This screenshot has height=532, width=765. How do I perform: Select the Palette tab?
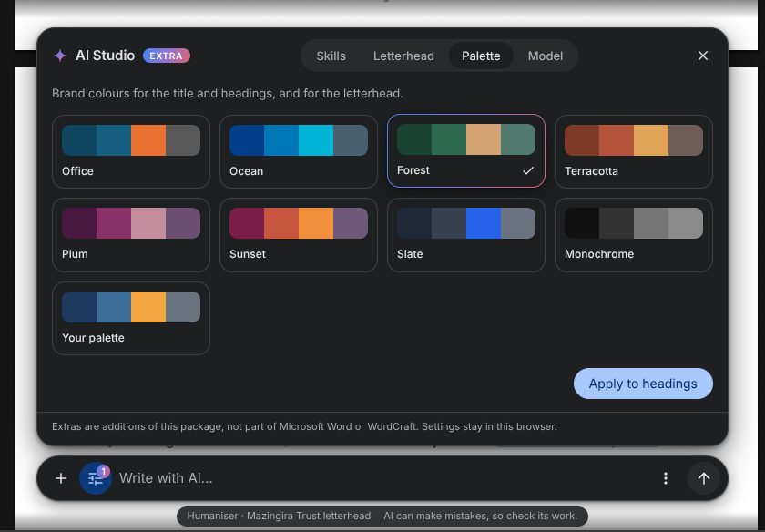pos(481,56)
